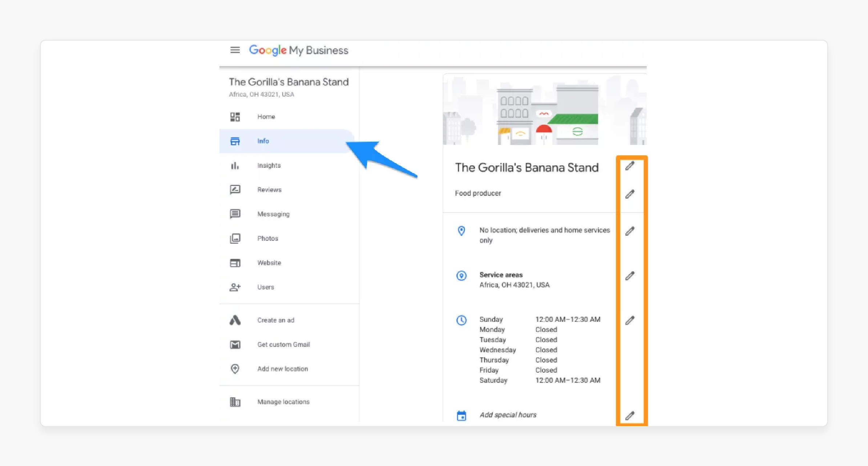Viewport: 868px width, 466px height.
Task: Click the Gmail envelope icon
Action: (x=235, y=344)
